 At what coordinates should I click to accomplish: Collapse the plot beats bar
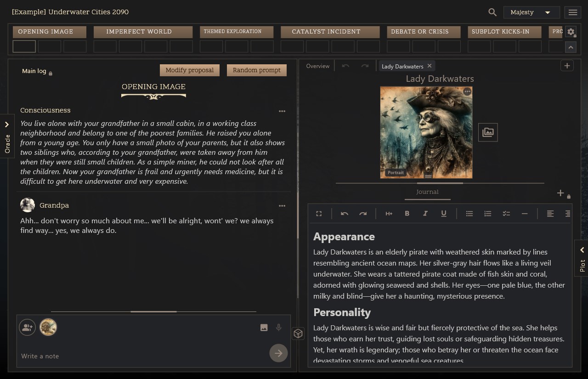click(x=571, y=47)
